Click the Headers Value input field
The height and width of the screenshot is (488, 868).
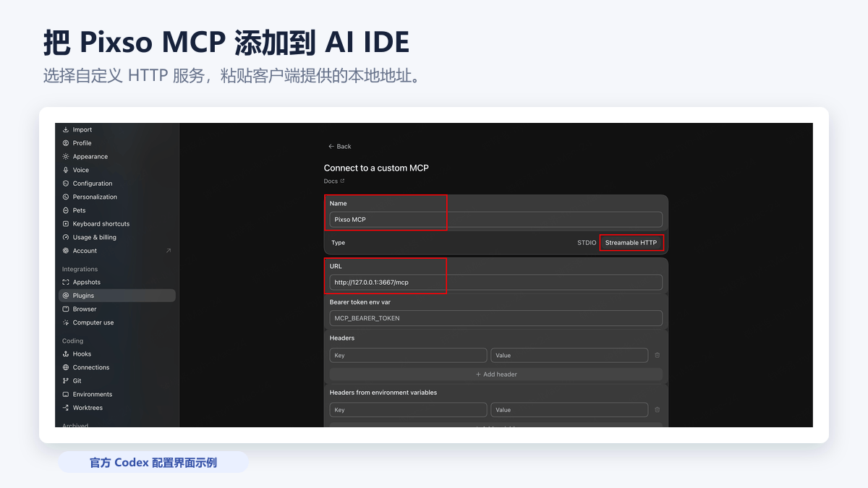tap(569, 355)
